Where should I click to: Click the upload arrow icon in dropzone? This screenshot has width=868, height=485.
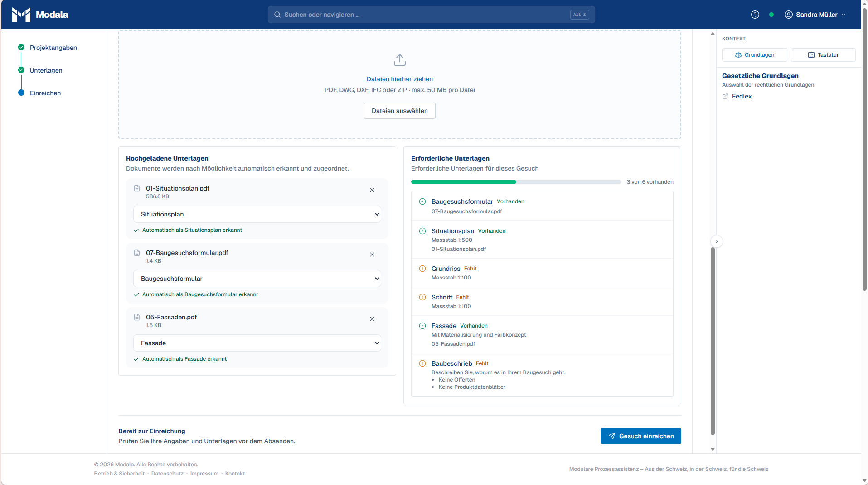coord(400,60)
